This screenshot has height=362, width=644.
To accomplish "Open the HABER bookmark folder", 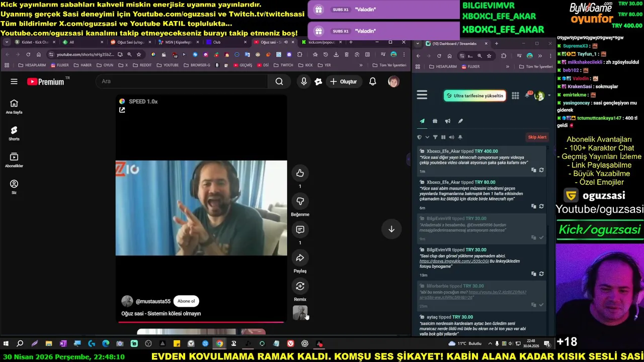I will coord(83,65).
